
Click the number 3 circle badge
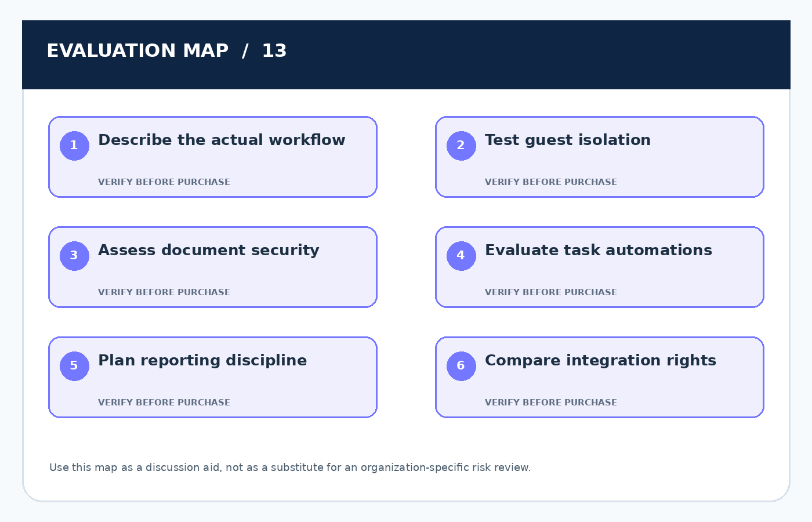[x=74, y=256]
